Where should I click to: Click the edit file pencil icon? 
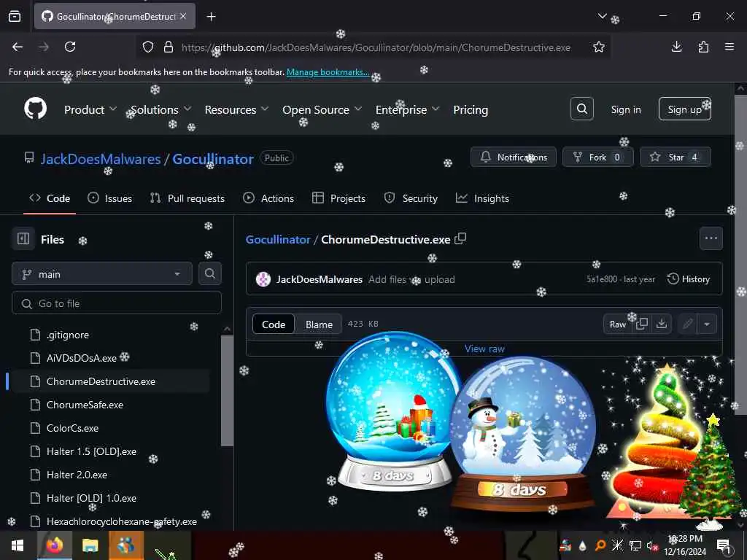click(687, 324)
